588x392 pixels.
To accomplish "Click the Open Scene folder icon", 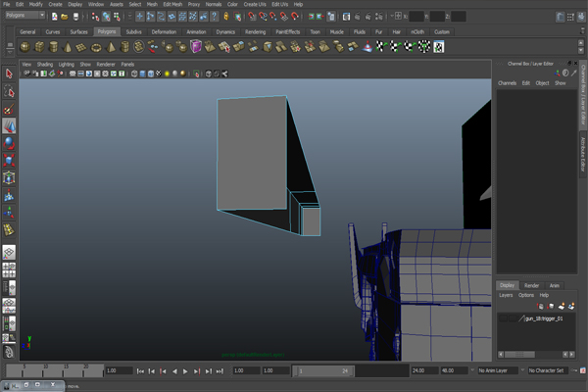I will (x=65, y=17).
